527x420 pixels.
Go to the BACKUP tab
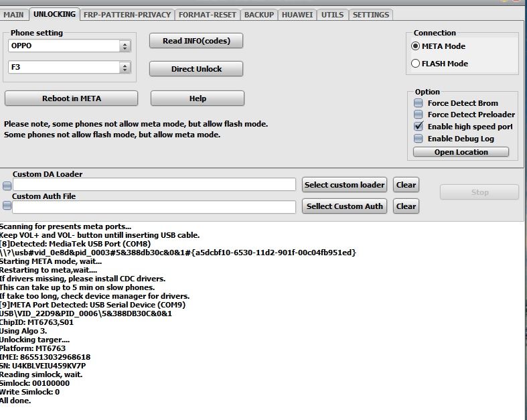click(258, 14)
